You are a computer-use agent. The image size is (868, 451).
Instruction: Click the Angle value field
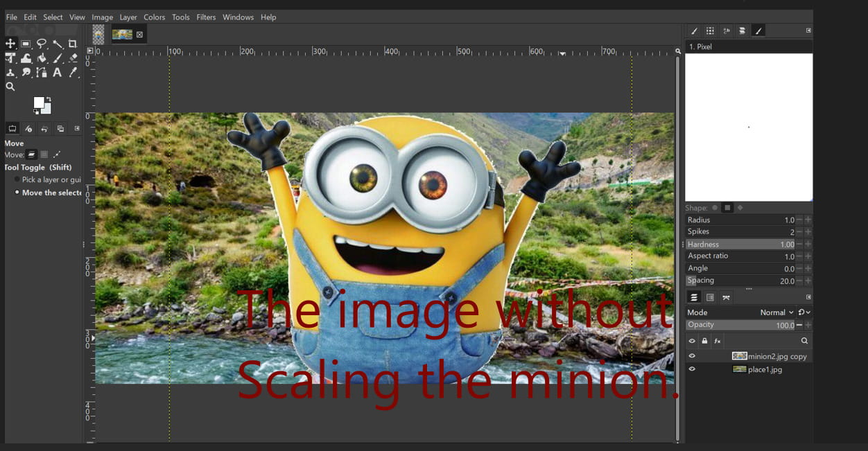coord(740,269)
